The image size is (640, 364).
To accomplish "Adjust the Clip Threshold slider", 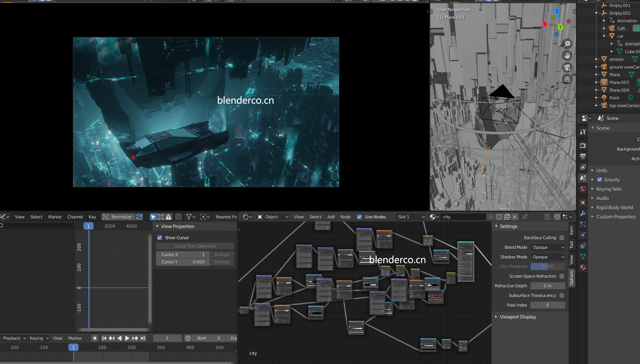I will click(548, 267).
